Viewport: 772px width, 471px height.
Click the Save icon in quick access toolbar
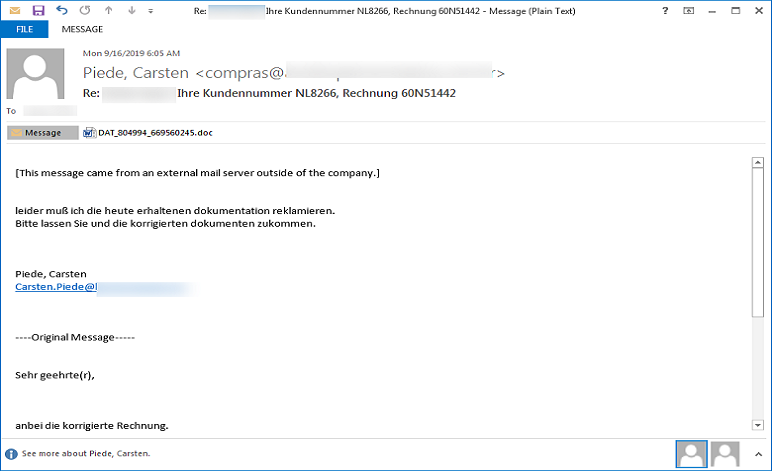pyautogui.click(x=38, y=10)
